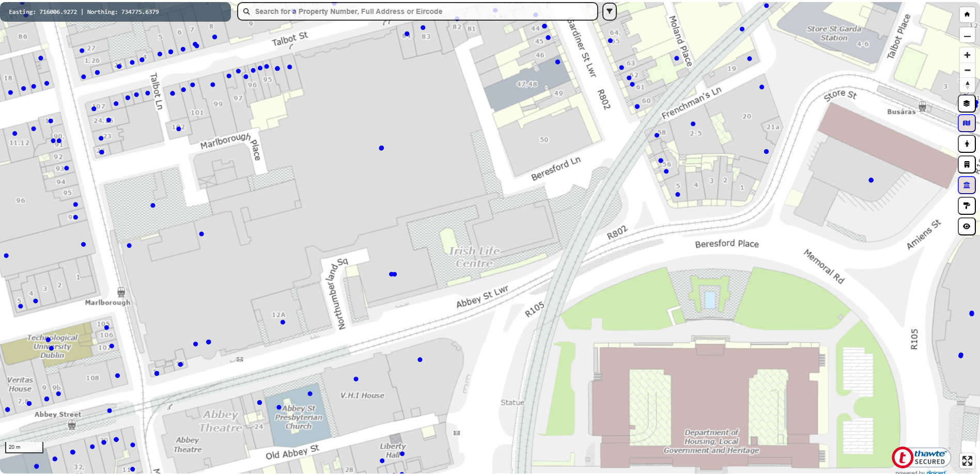Image resolution: width=980 pixels, height=474 pixels.
Task: Zoom in using the plus button
Action: (x=967, y=55)
